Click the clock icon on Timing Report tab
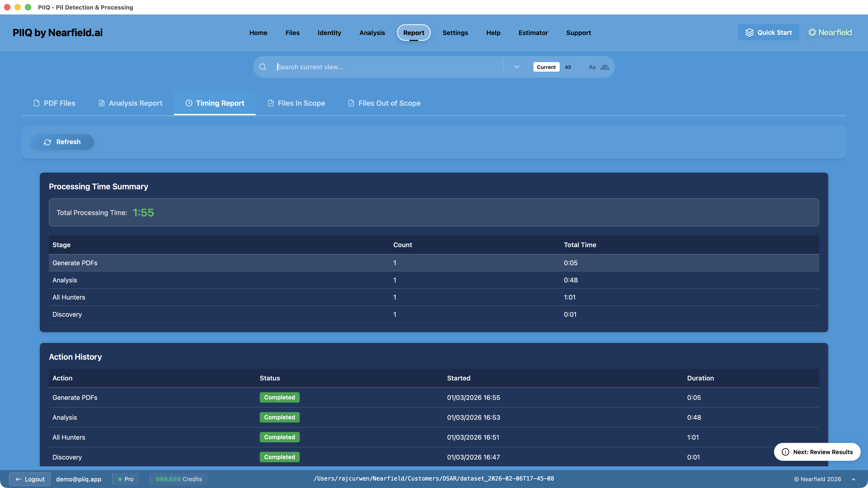Image resolution: width=868 pixels, height=488 pixels. tap(189, 103)
